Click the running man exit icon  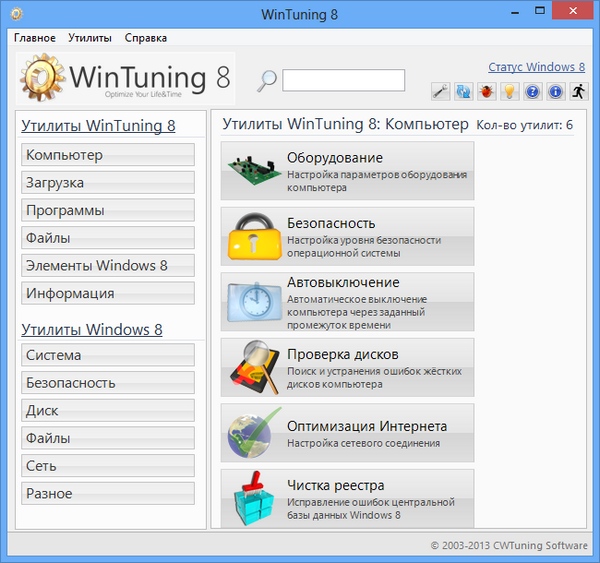tap(579, 91)
